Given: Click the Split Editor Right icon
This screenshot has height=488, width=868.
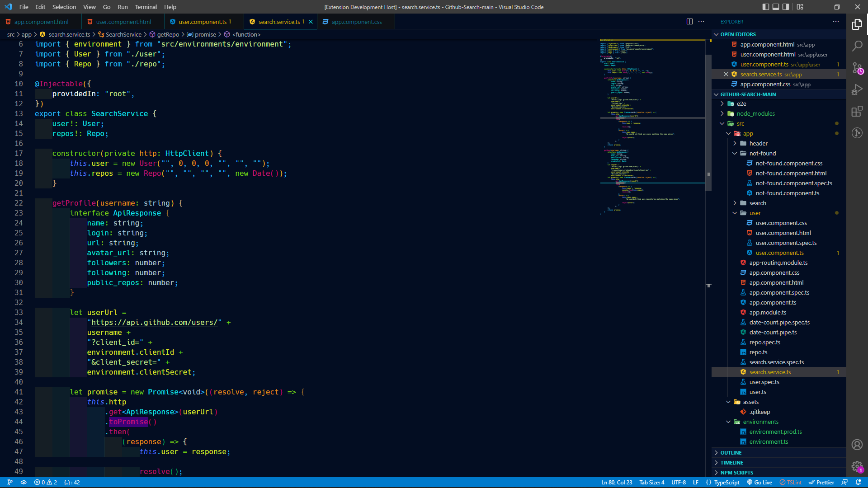Looking at the screenshot, I should [689, 22].
